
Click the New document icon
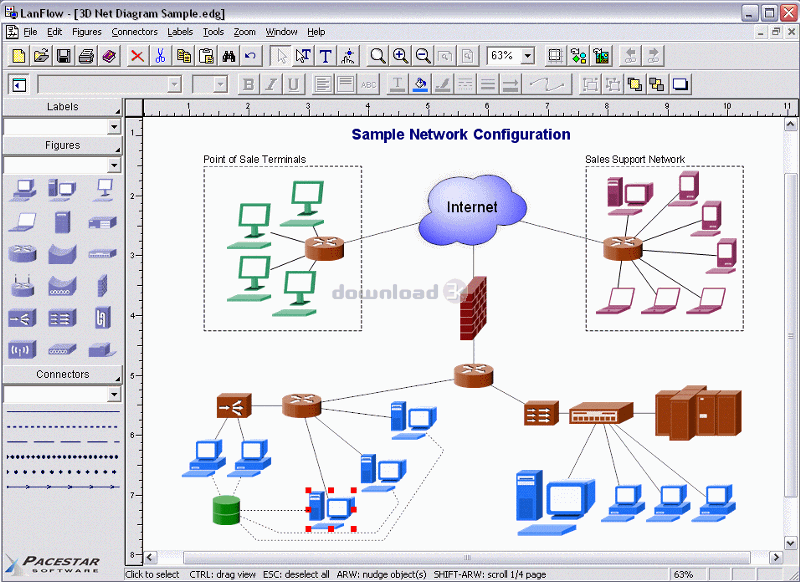[19, 56]
